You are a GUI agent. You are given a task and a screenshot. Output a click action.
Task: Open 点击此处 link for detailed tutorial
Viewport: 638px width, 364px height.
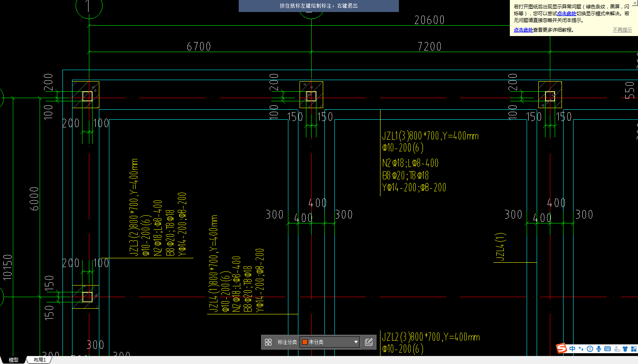pos(523,30)
